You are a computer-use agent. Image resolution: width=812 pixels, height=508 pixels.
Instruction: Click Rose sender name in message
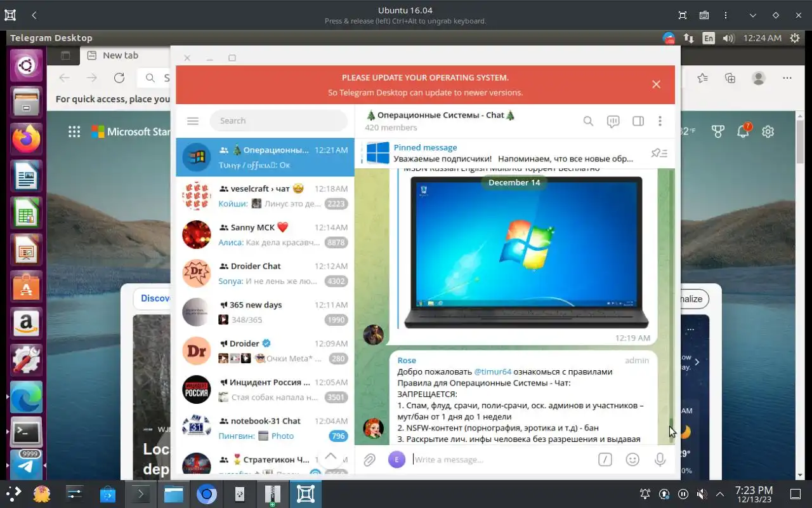tap(407, 360)
